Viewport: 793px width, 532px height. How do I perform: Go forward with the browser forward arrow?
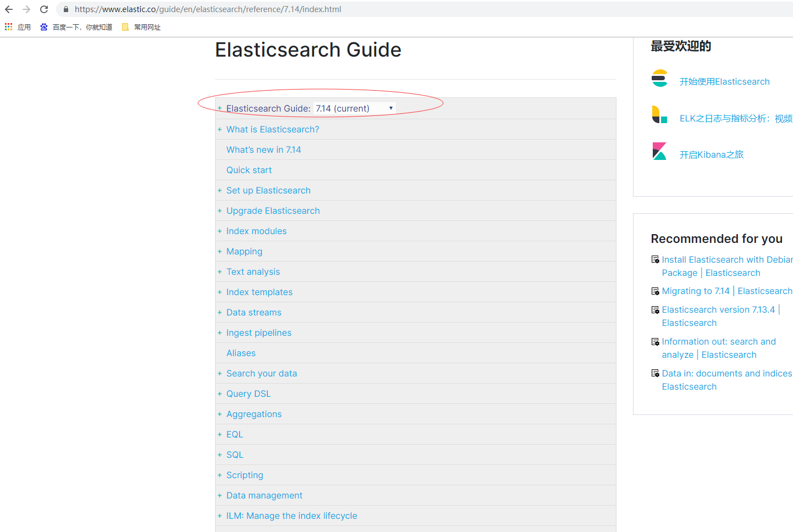tap(26, 9)
